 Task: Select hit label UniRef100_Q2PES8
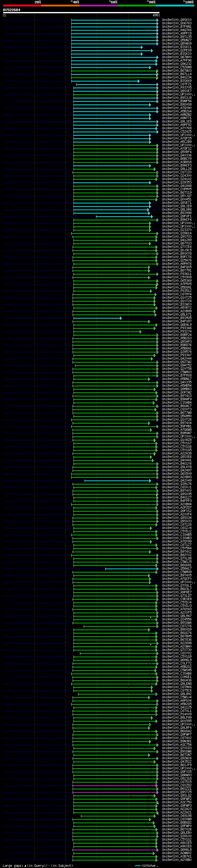(x=177, y=50)
